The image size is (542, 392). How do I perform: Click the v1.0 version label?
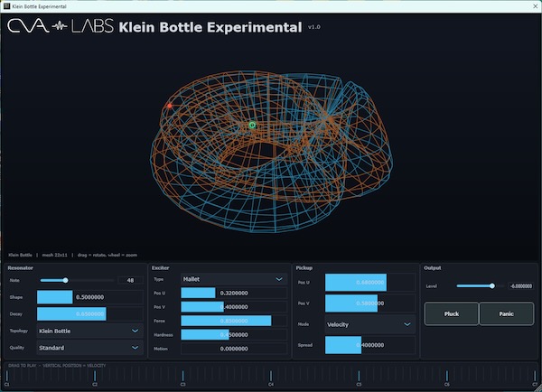click(x=313, y=26)
